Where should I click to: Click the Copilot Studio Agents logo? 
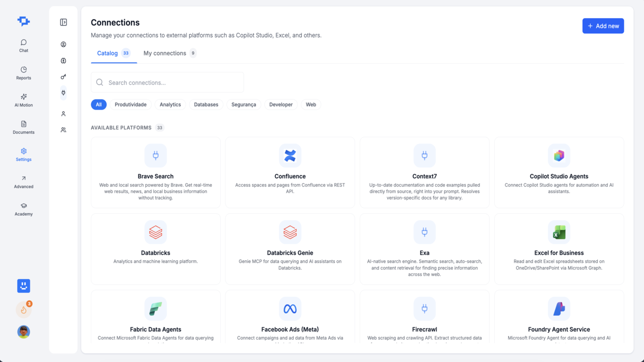coord(559,156)
